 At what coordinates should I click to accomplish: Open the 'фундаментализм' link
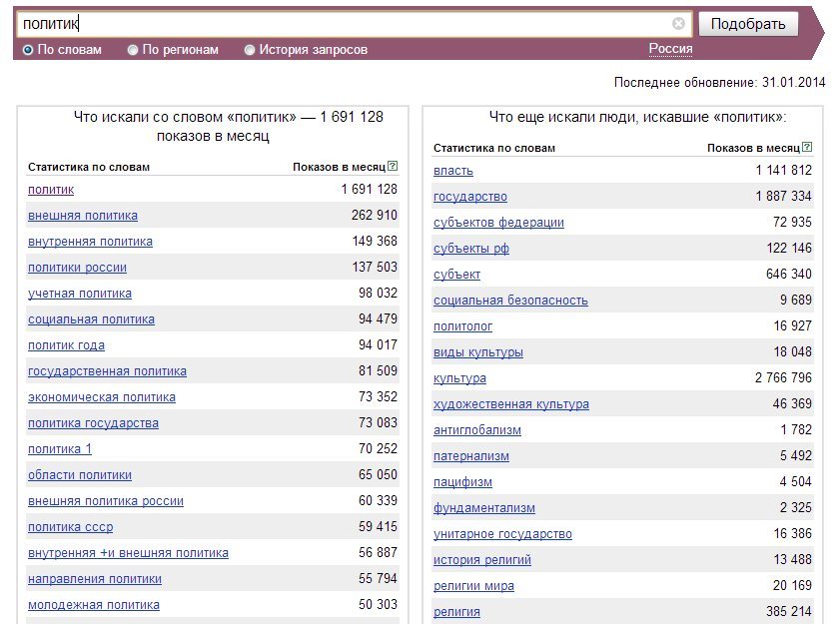pyautogui.click(x=483, y=508)
